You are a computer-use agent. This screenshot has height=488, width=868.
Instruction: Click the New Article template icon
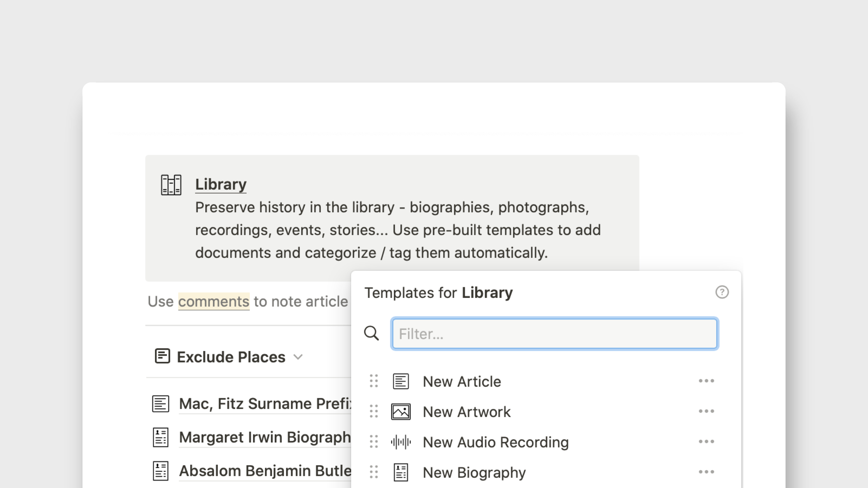[x=401, y=381]
